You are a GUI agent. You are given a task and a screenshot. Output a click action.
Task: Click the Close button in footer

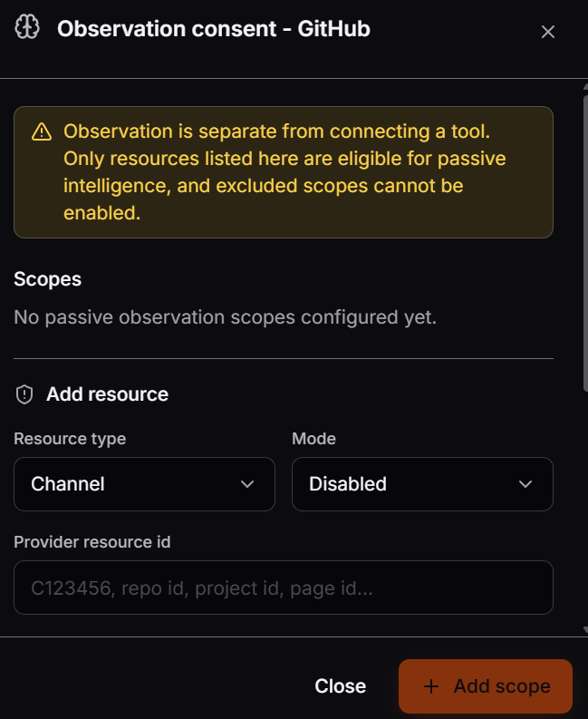tap(340, 686)
